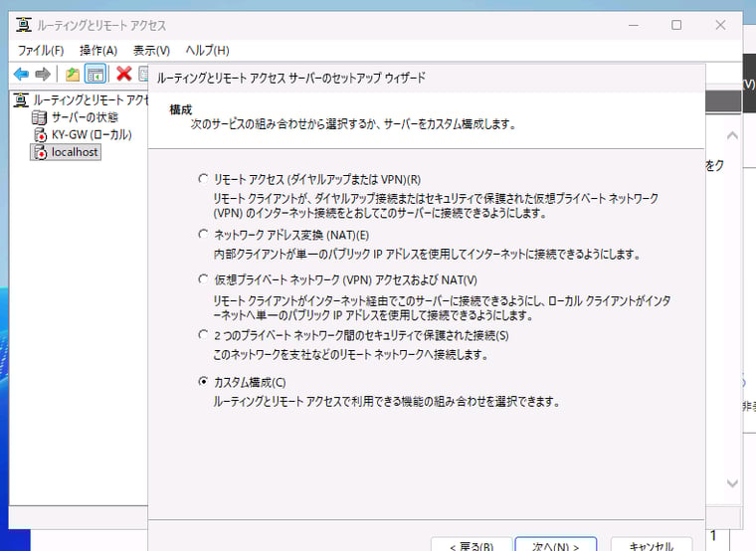Select カスタム構成 radio button
The image size is (756, 551).
(x=204, y=382)
